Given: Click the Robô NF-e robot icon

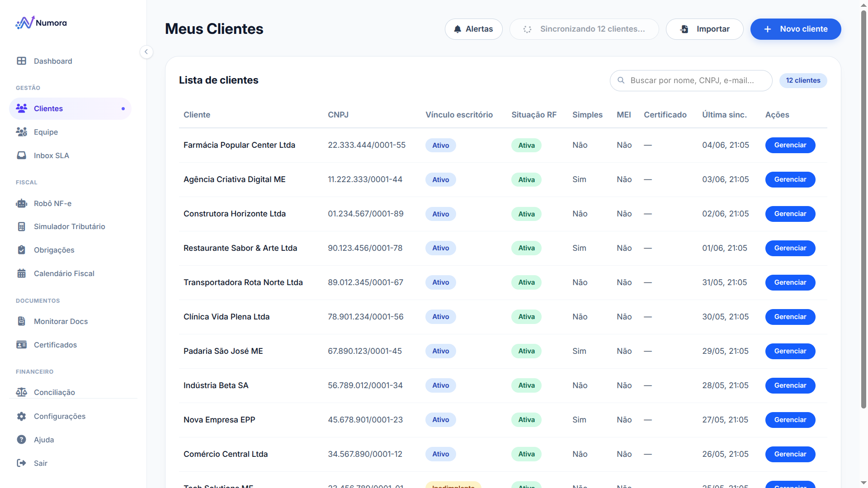Looking at the screenshot, I should (x=21, y=203).
